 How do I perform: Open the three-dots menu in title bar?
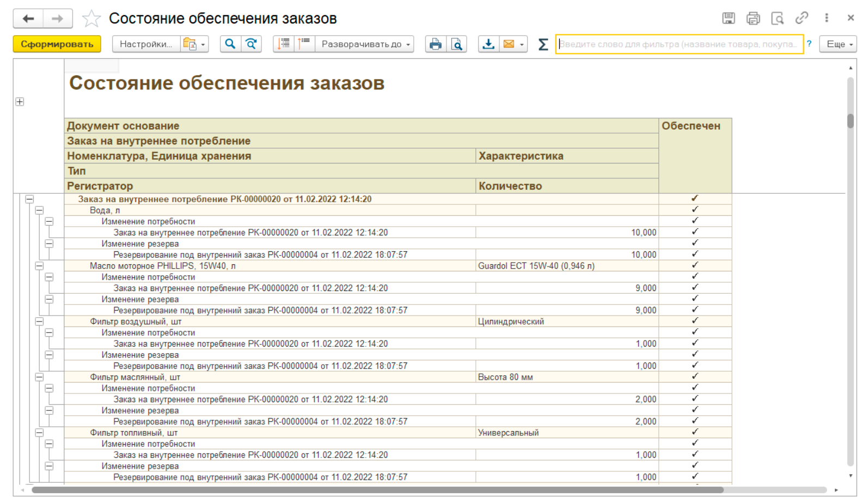click(827, 18)
